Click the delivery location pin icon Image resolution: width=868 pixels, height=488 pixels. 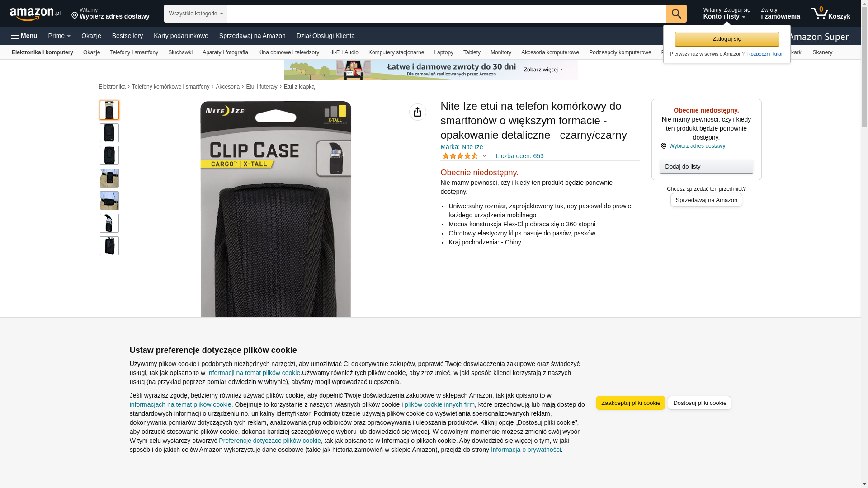pos(75,16)
